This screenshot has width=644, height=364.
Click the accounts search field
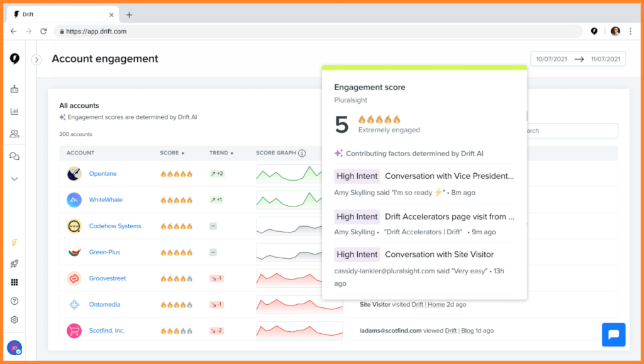572,131
